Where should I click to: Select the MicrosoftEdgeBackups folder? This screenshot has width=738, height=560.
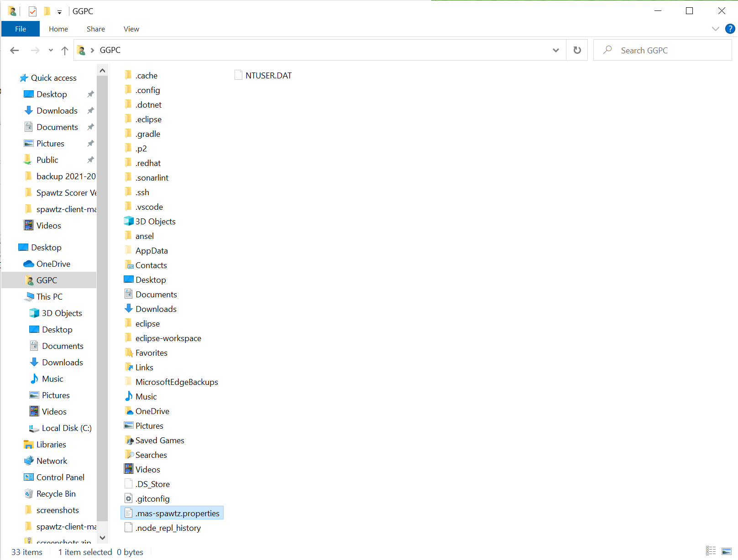click(172, 382)
